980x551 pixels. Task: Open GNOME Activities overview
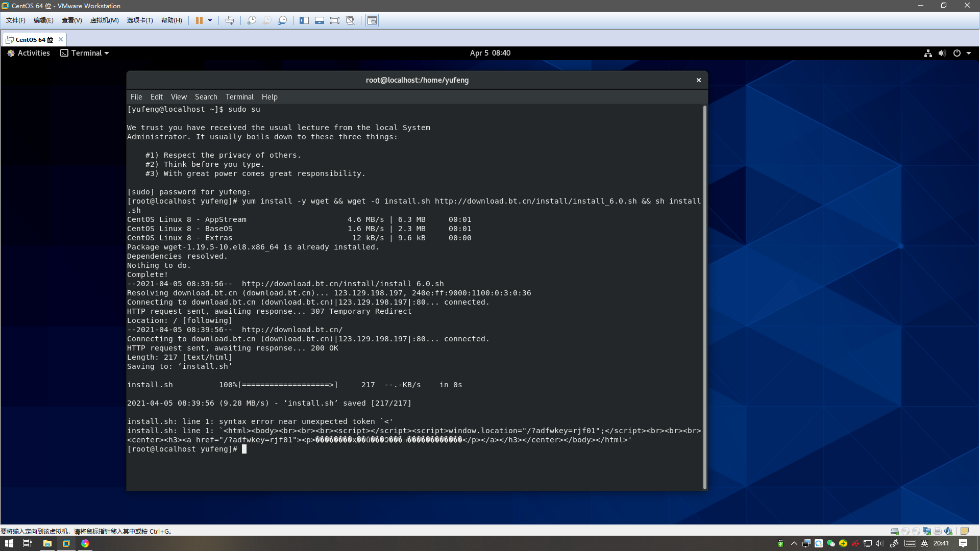[x=29, y=53]
